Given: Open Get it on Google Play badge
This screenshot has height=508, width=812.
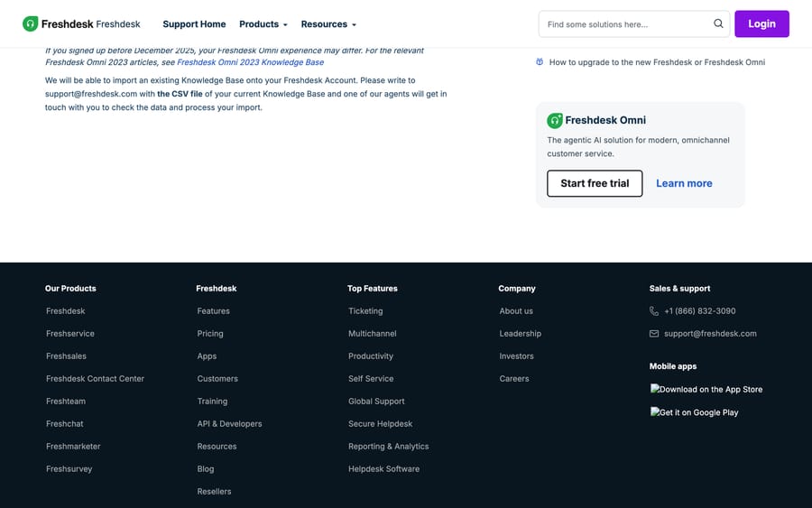Looking at the screenshot, I should click(x=695, y=412).
